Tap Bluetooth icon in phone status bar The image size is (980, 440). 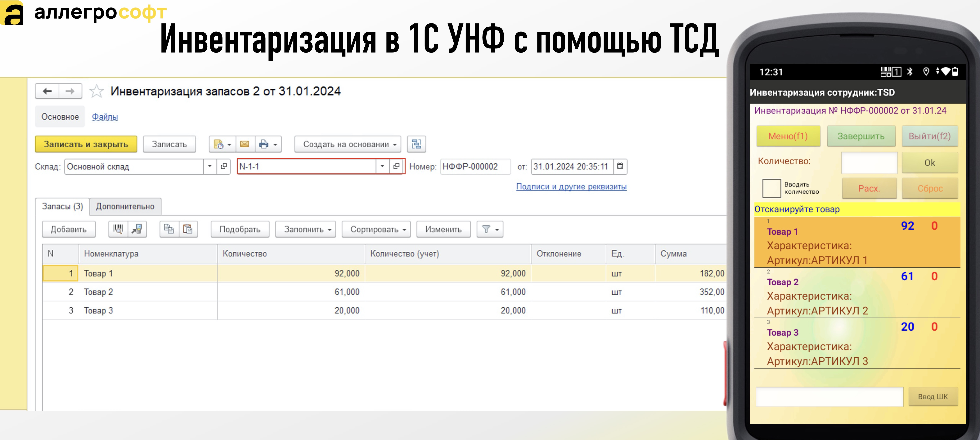click(x=910, y=71)
